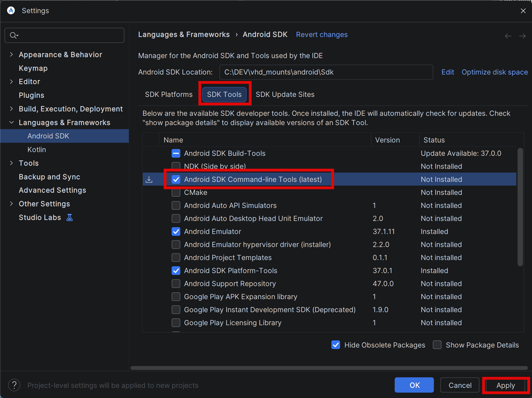The height and width of the screenshot is (398, 532).
Task: Enable Android Auto Desktop Head Unit Emulator
Action: [x=176, y=219]
